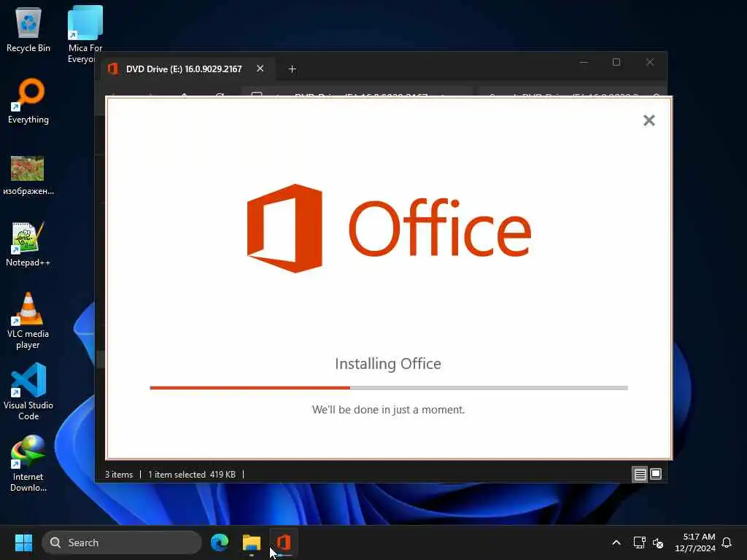Open the notifications bell icon
Viewport: 747px width, 560px height.
727,542
